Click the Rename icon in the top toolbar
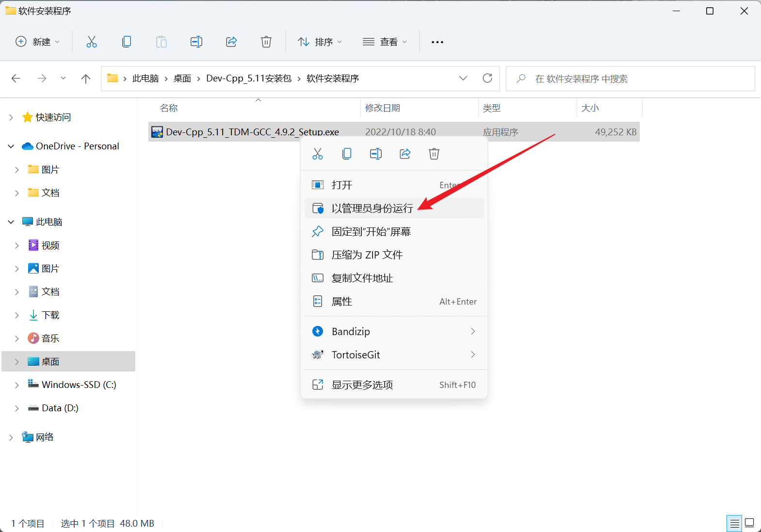Image resolution: width=761 pixels, height=532 pixels. tap(196, 42)
